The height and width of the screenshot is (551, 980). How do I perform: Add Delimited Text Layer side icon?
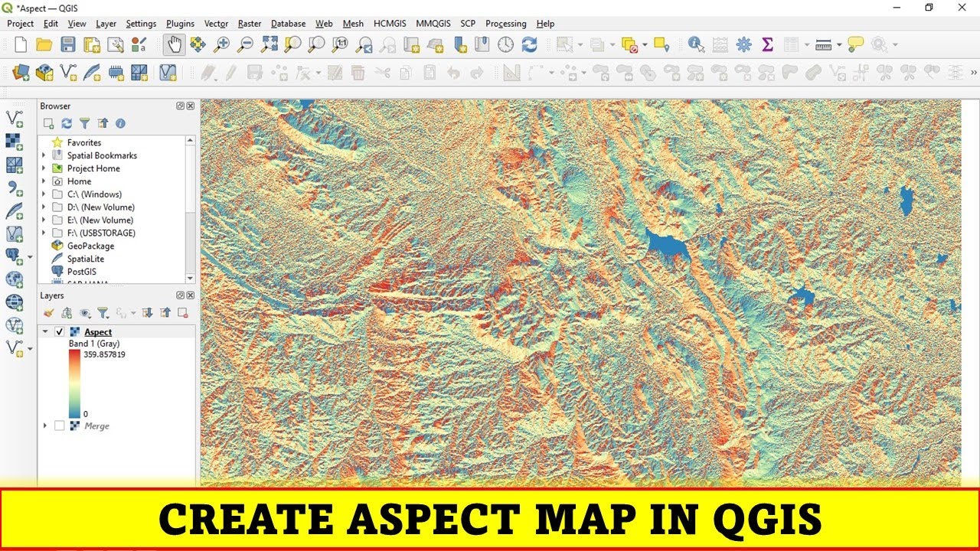click(14, 187)
